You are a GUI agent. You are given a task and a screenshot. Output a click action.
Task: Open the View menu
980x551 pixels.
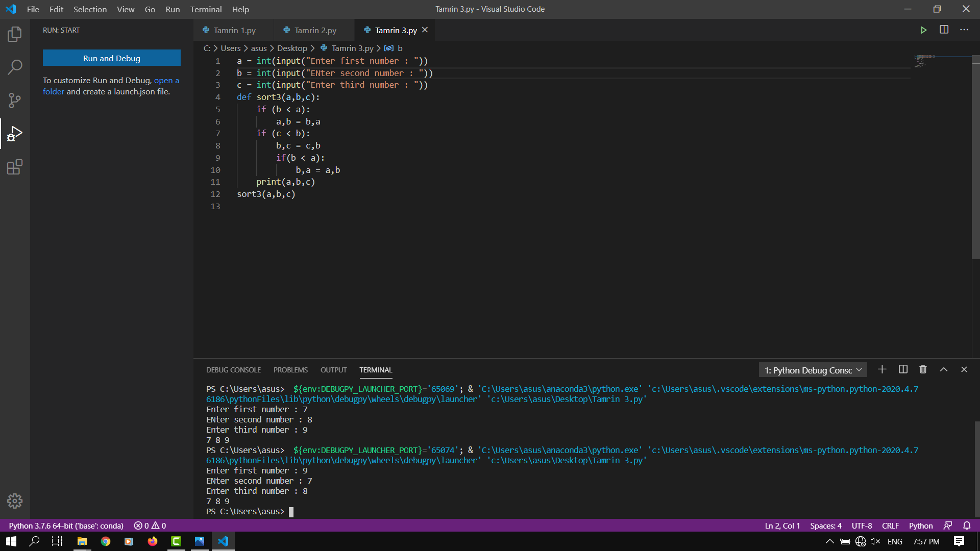[x=126, y=9]
